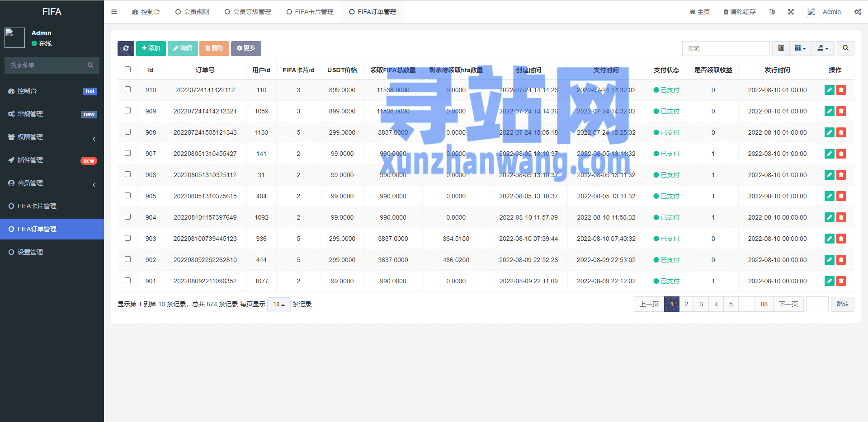This screenshot has width=868, height=422.
Task: Open the Admin user dropdown in header
Action: click(x=824, y=12)
